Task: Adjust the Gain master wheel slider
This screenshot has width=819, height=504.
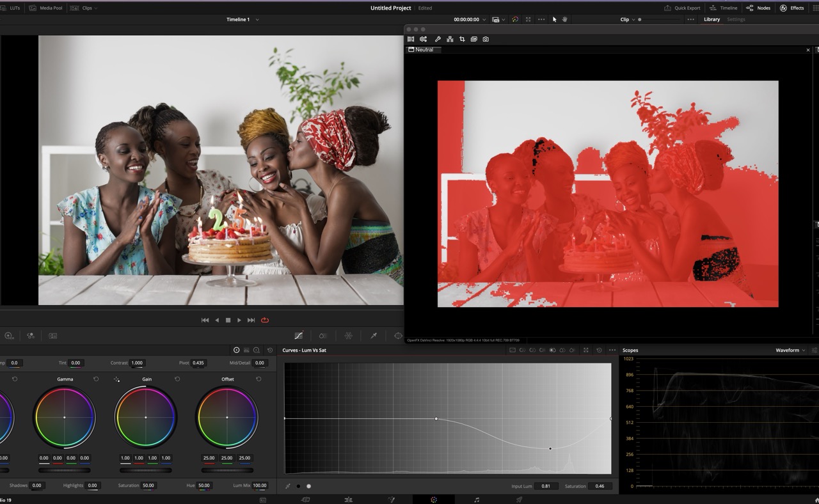Action: [146, 470]
